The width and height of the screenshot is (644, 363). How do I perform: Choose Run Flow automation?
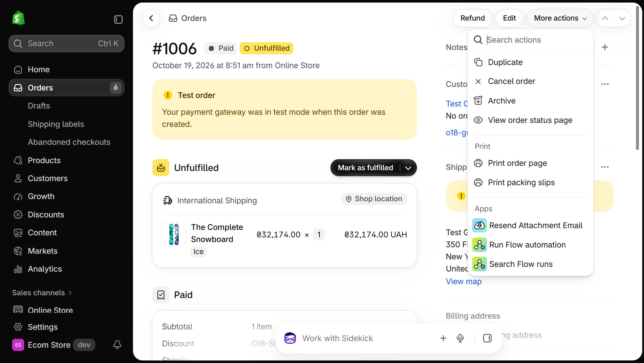coord(530,244)
